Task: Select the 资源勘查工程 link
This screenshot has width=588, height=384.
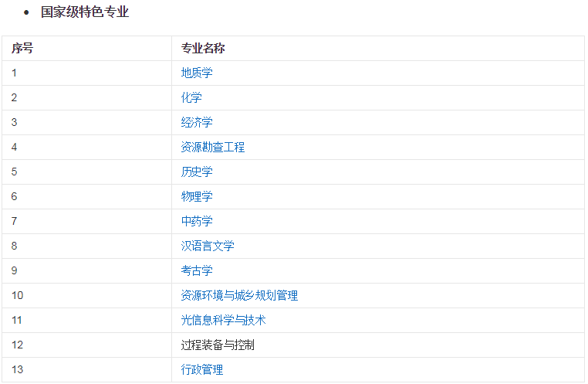Action: point(213,148)
